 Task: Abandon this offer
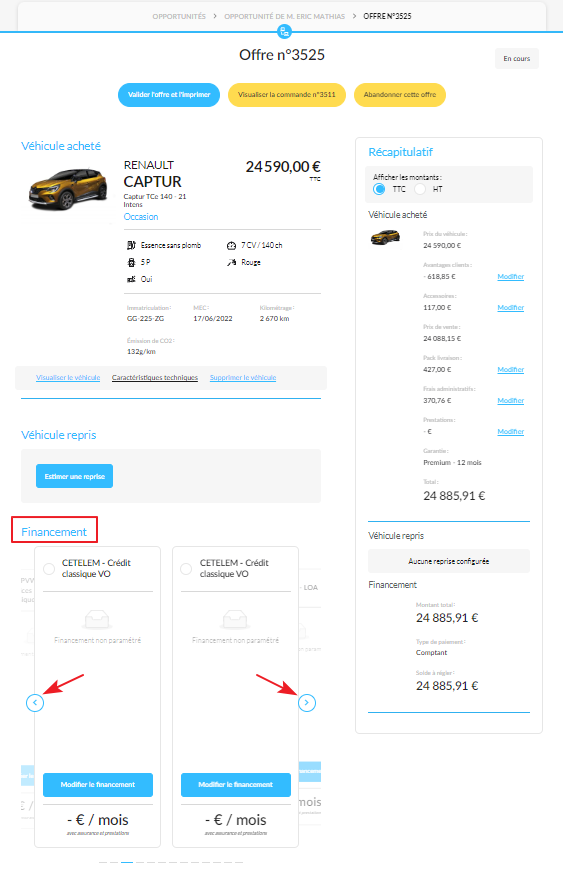click(400, 95)
